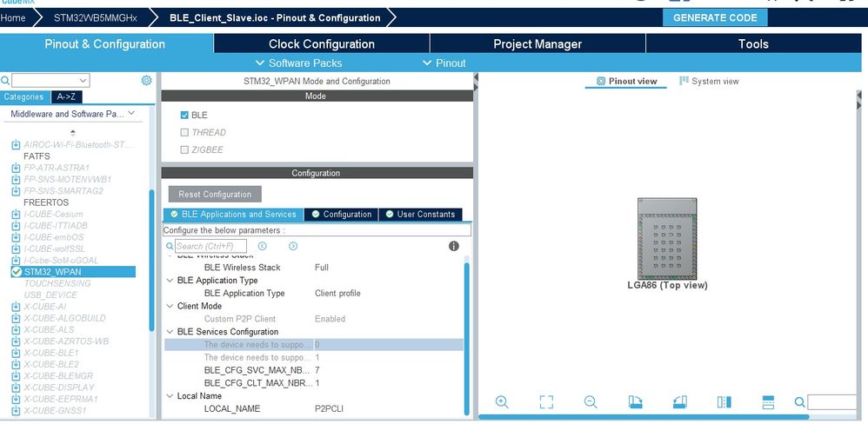Open BLE Applications and Services tab
This screenshot has height=424, width=868.
(x=233, y=214)
